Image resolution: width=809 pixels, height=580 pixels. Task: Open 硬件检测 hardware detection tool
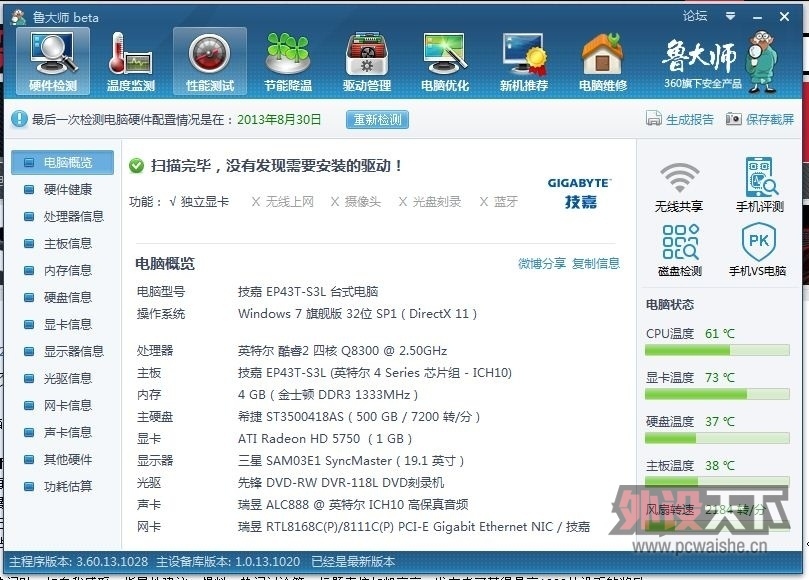pyautogui.click(x=53, y=61)
